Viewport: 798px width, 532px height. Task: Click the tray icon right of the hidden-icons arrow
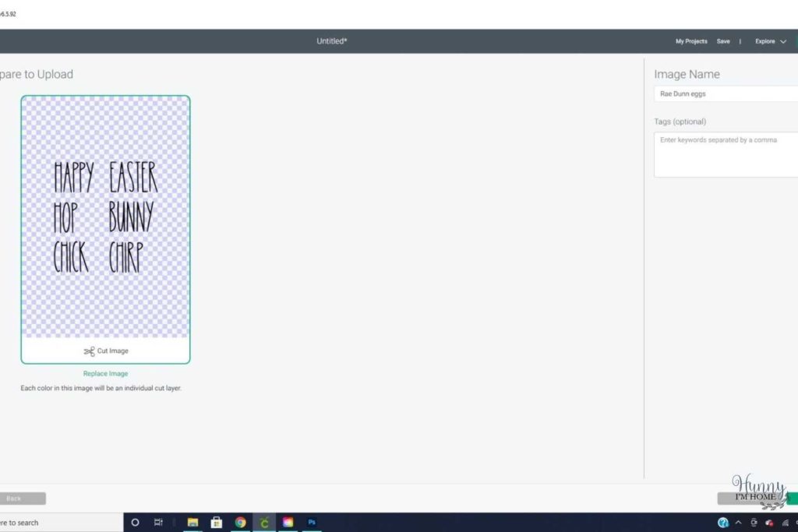coord(754,523)
